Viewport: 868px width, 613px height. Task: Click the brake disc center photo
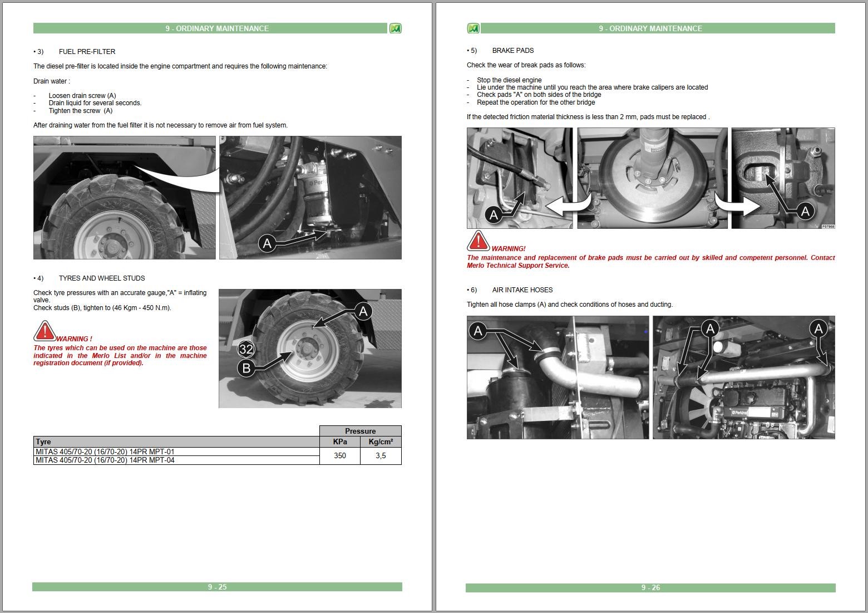[x=652, y=178]
